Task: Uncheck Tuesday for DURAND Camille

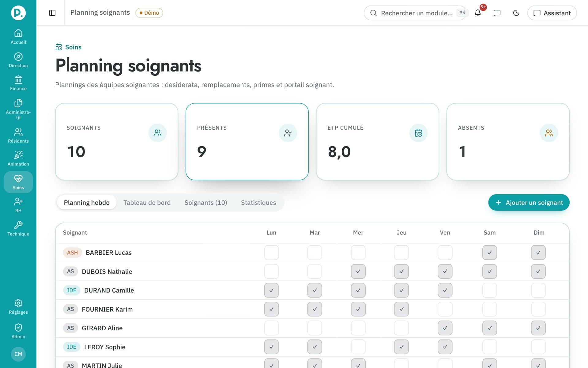Action: tap(315, 290)
